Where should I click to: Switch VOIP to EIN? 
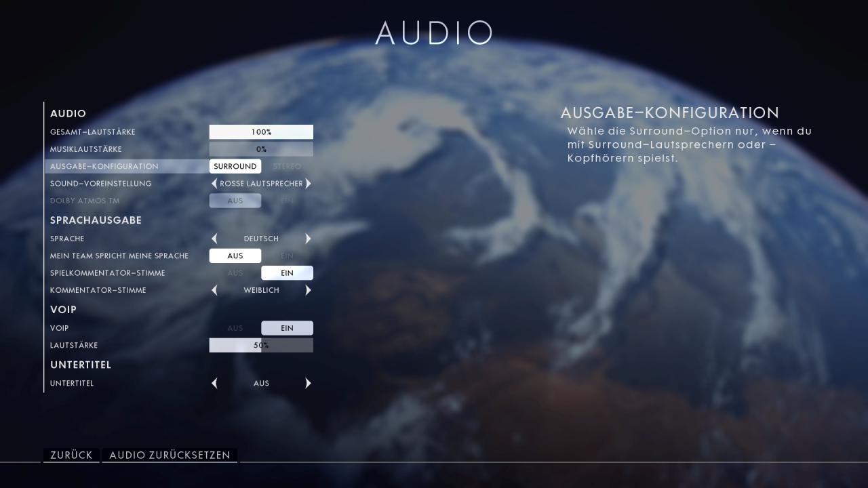point(287,328)
